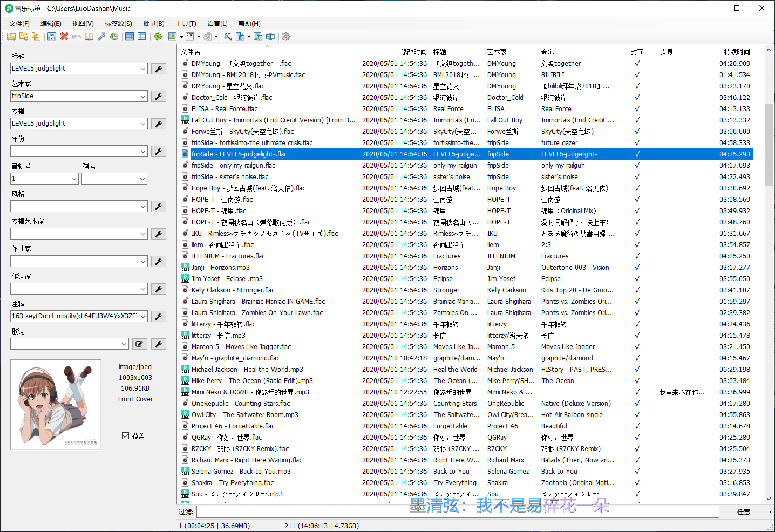This screenshot has width=775, height=532.
Task: Open the 语言(L) menu
Action: coord(217,24)
